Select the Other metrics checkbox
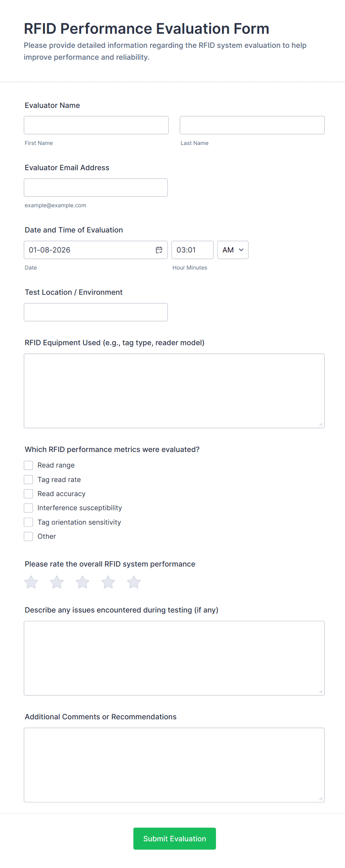The image size is (345, 868). 28,536
